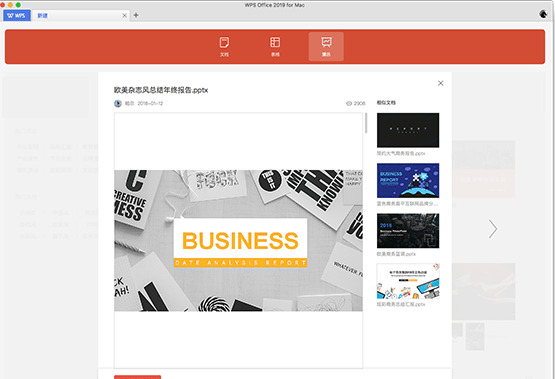Open the black REPORT similar template thumbnail
The image size is (555, 379).
(x=408, y=130)
